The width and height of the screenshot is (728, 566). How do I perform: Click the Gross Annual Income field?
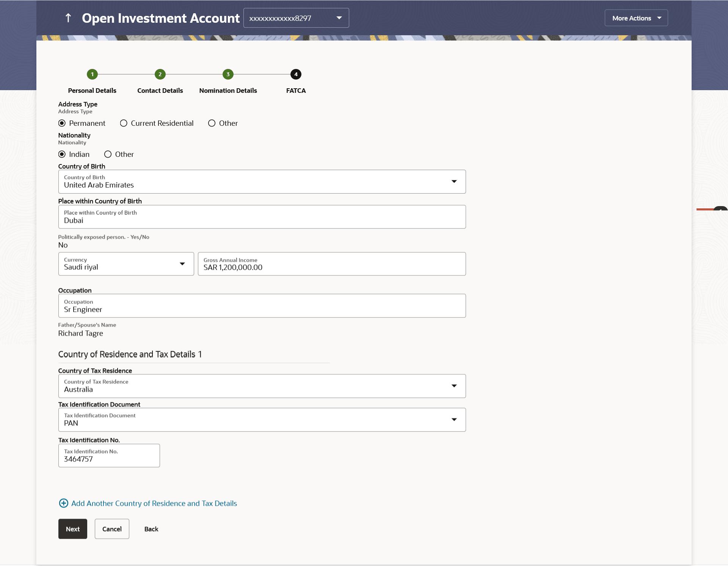(x=331, y=264)
